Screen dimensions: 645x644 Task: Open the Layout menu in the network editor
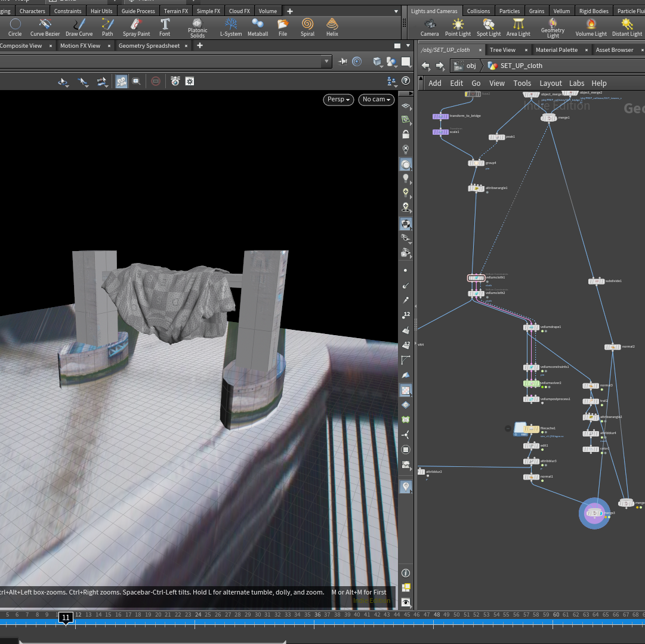point(550,83)
